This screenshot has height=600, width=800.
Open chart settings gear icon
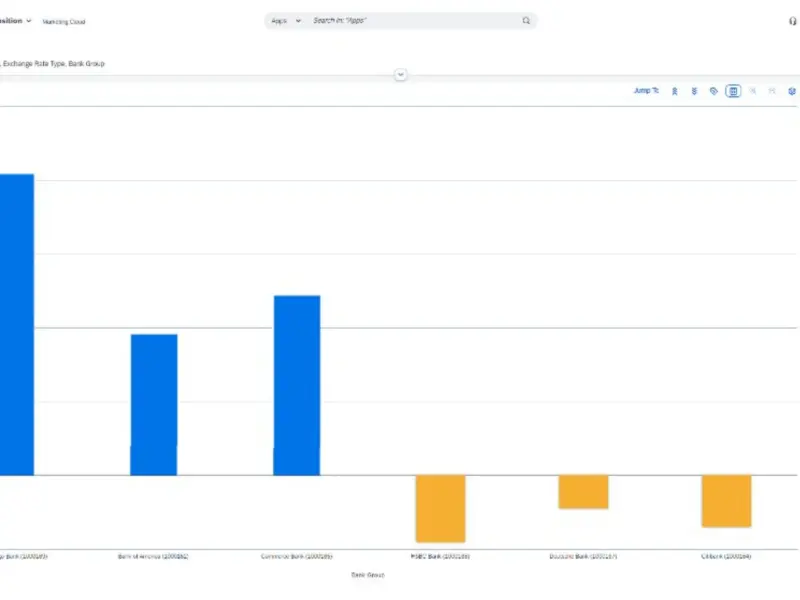(792, 91)
